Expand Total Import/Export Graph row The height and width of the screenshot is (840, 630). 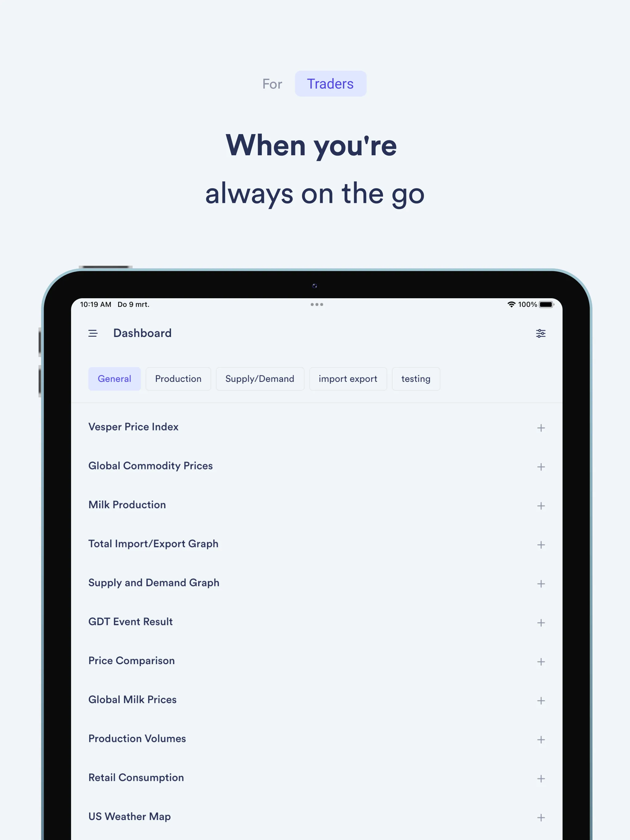click(x=541, y=544)
